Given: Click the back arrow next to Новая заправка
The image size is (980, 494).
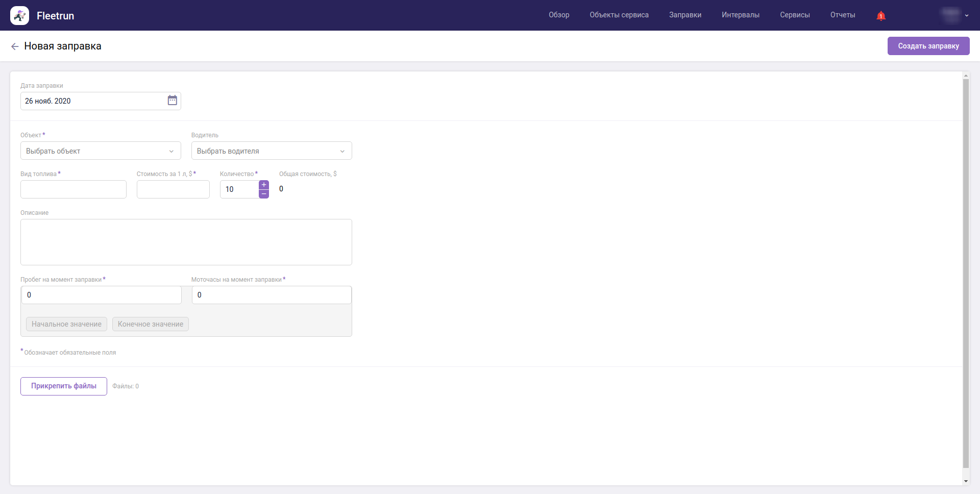Looking at the screenshot, I should pos(15,46).
